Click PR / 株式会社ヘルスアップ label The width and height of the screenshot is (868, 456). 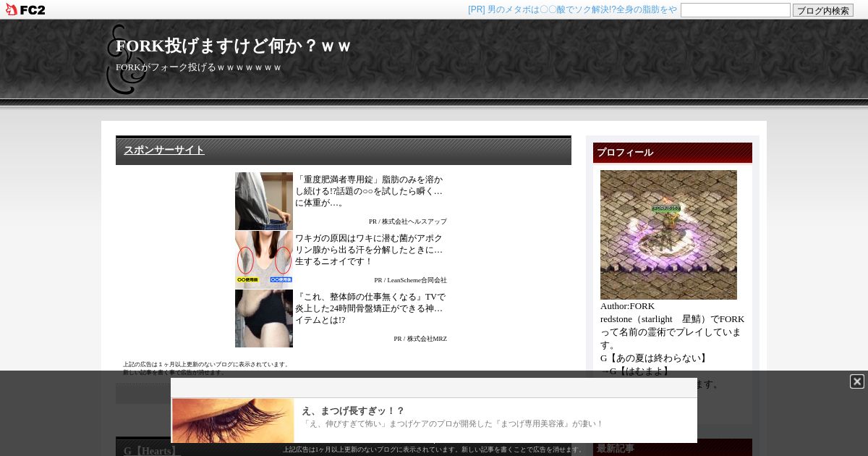[x=408, y=221]
